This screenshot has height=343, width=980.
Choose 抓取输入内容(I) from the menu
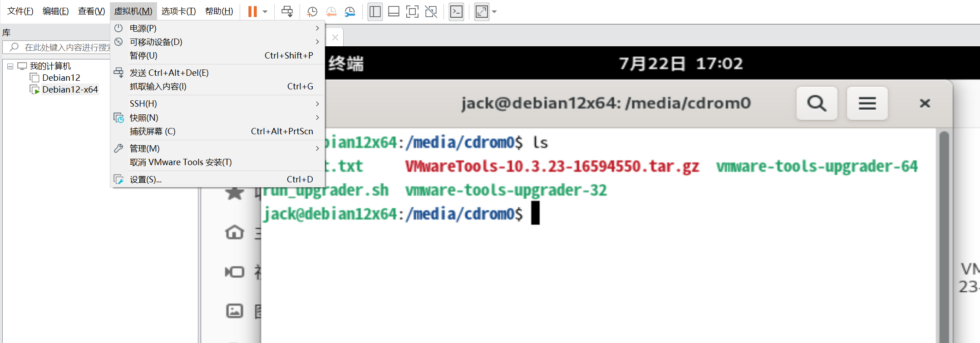[x=218, y=86]
